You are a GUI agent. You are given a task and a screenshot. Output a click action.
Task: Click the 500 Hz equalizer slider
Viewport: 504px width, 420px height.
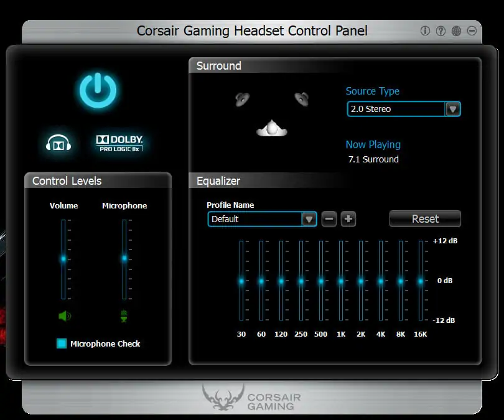[321, 281]
